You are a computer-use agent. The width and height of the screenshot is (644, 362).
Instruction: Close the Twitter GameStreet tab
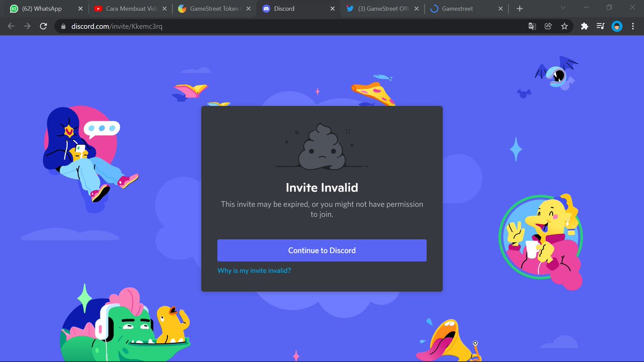click(416, 9)
